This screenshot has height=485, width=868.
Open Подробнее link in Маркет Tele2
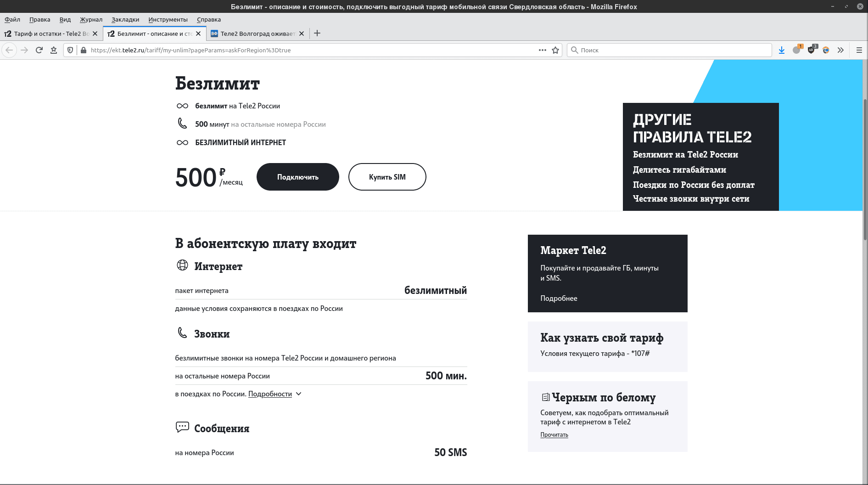click(559, 299)
